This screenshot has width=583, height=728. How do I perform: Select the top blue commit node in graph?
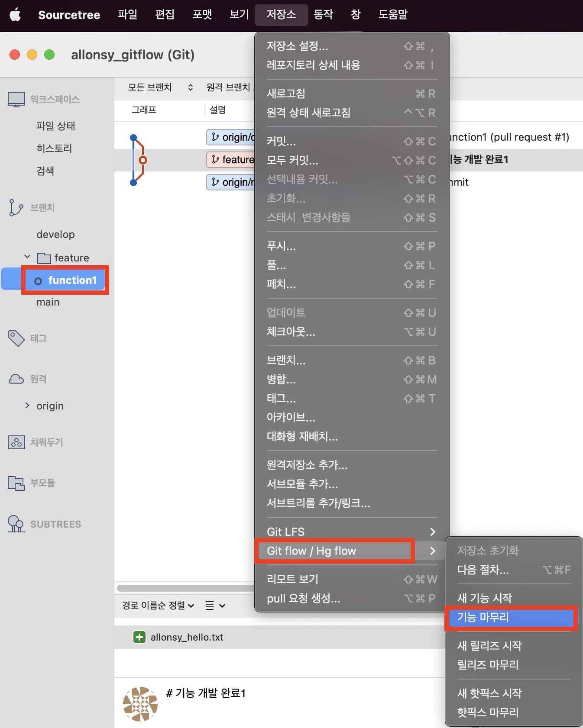133,138
